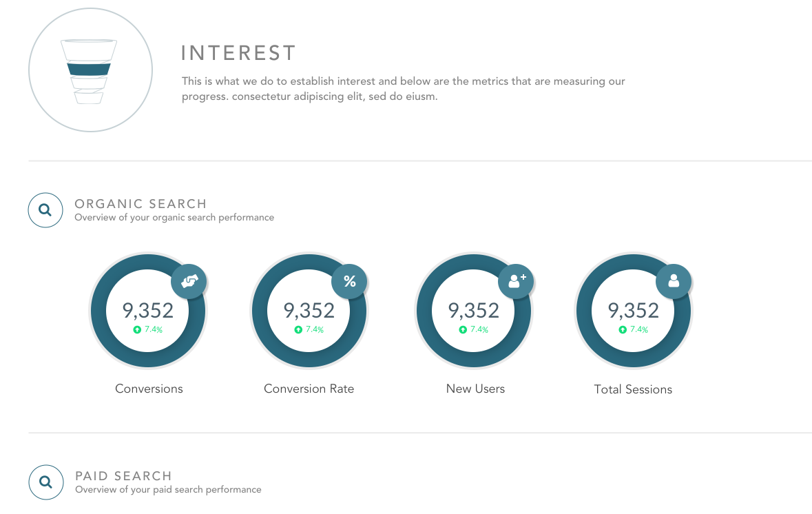Click the handshake Conversions badge icon

pos(189,281)
